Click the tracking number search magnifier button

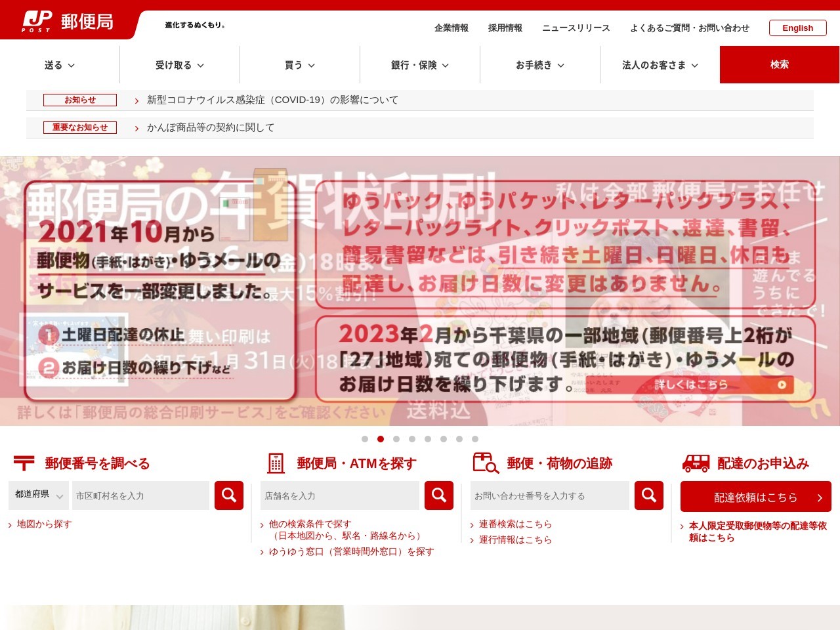tap(649, 495)
